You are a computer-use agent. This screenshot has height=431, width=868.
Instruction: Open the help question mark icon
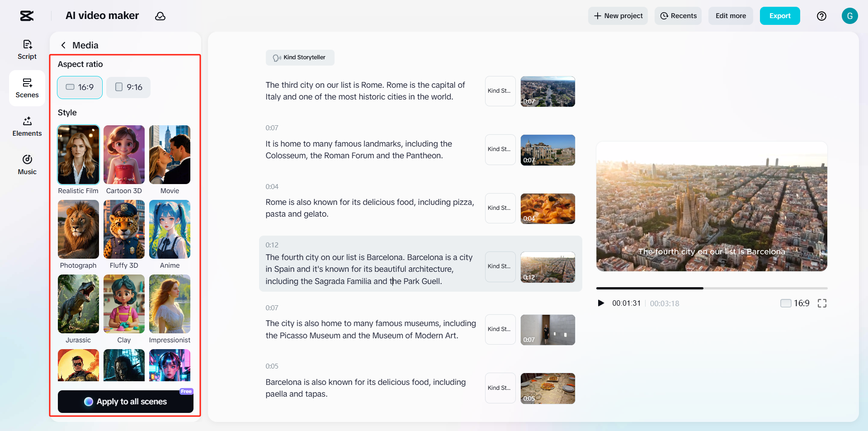[x=822, y=16]
